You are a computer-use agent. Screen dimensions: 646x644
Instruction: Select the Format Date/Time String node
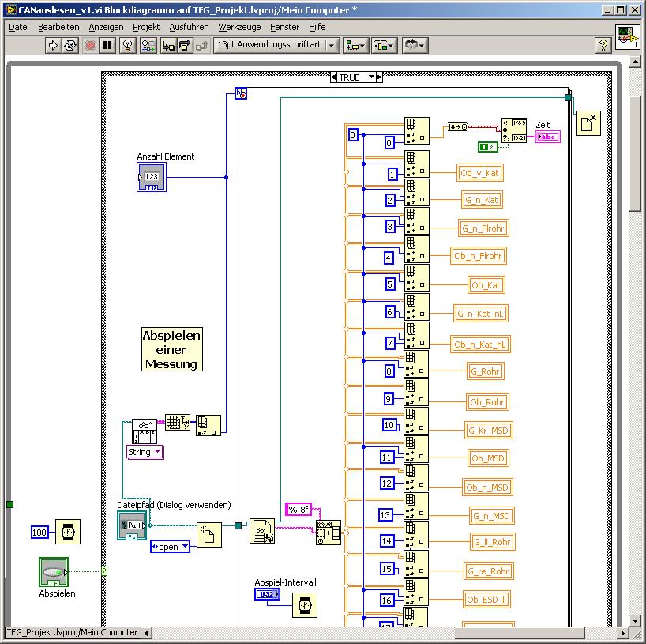click(x=514, y=130)
